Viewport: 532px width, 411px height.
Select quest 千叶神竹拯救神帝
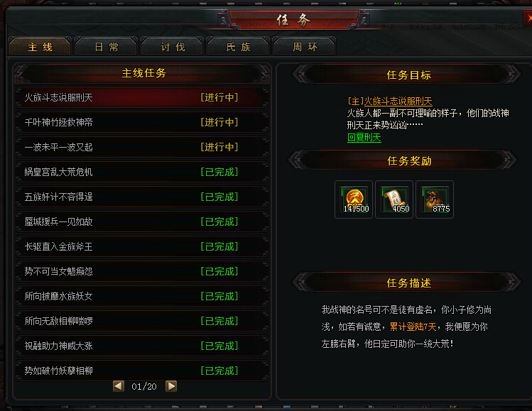142,122
